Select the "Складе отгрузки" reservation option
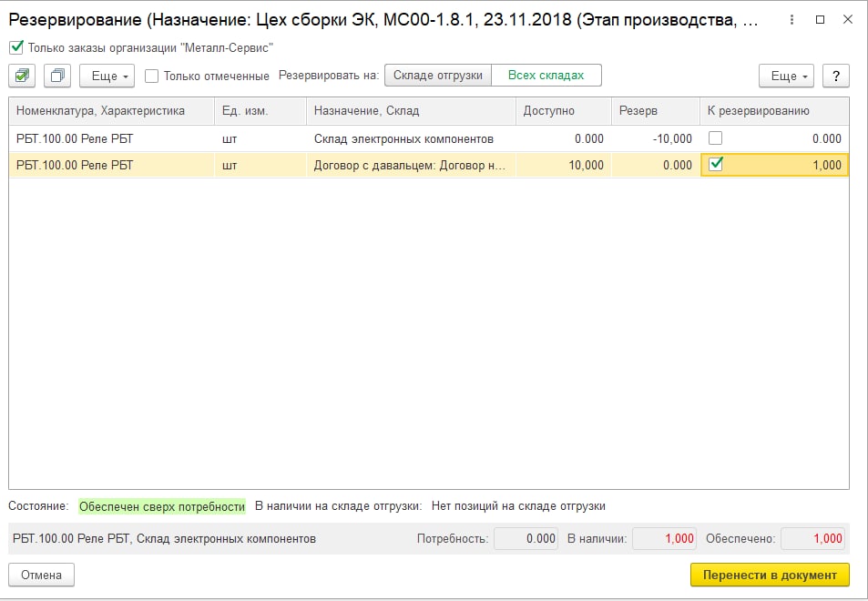The image size is (868, 601). coord(438,76)
